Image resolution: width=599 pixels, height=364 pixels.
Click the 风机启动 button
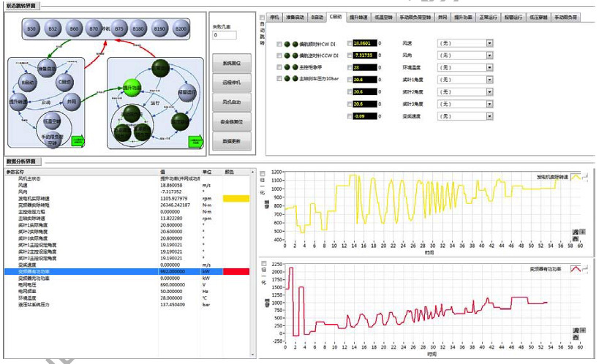coord(232,102)
